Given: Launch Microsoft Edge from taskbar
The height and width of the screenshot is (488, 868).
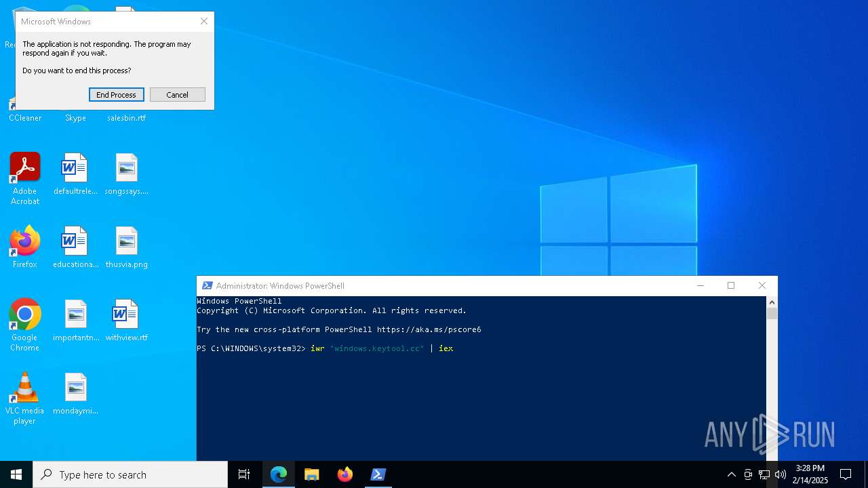Looking at the screenshot, I should click(279, 474).
